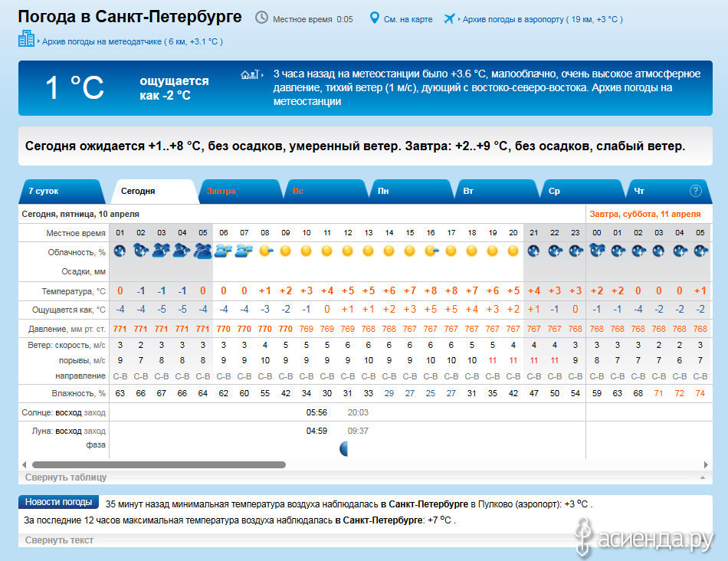Open the «Пн» forecast tab
The width and height of the screenshot is (728, 561).
tap(383, 191)
